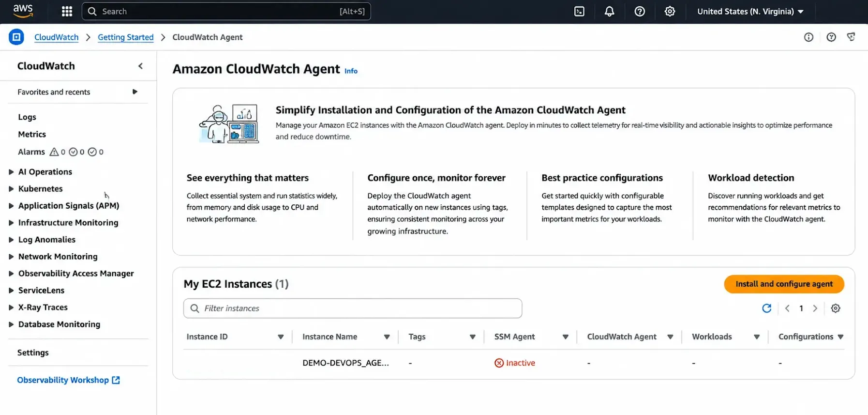The width and height of the screenshot is (868, 415).
Task: Open the AWS services grid menu
Action: coord(67,11)
